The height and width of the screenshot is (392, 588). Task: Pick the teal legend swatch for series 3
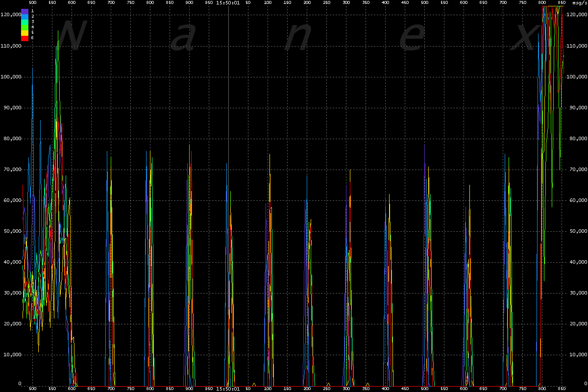(24, 22)
